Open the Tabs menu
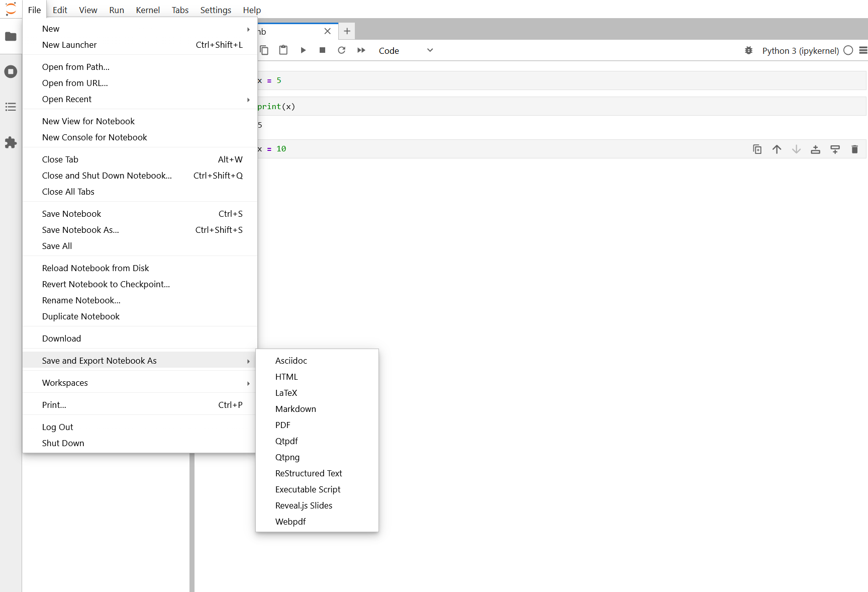 [x=180, y=10]
